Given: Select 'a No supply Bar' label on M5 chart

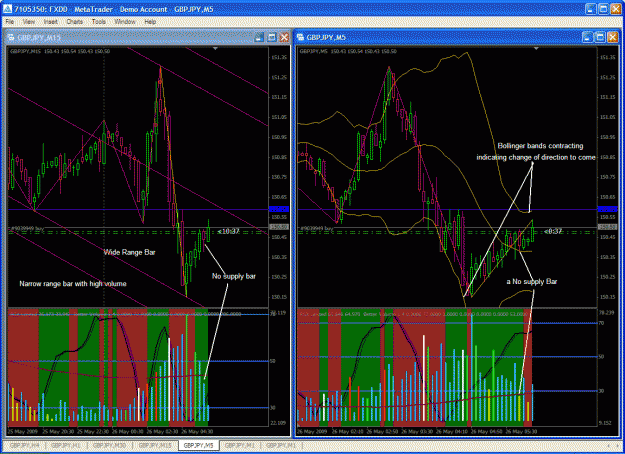Looking at the screenshot, I should click(x=532, y=281).
